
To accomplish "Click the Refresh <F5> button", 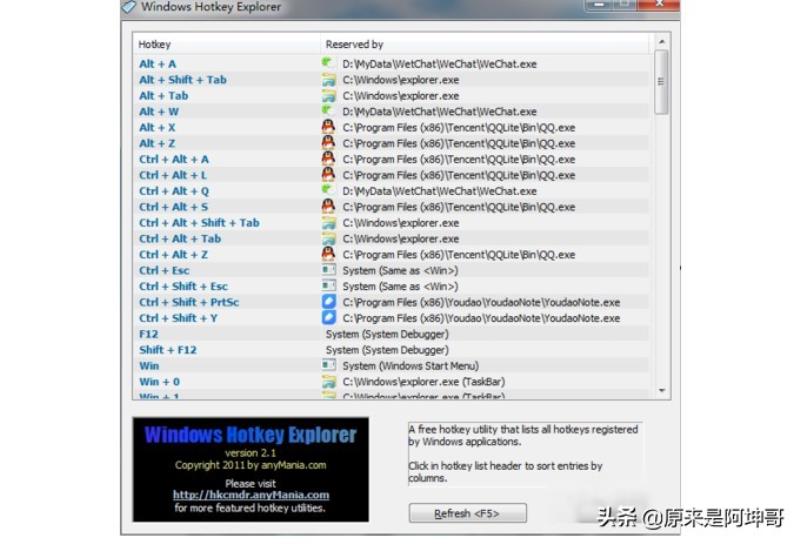I will (467, 513).
